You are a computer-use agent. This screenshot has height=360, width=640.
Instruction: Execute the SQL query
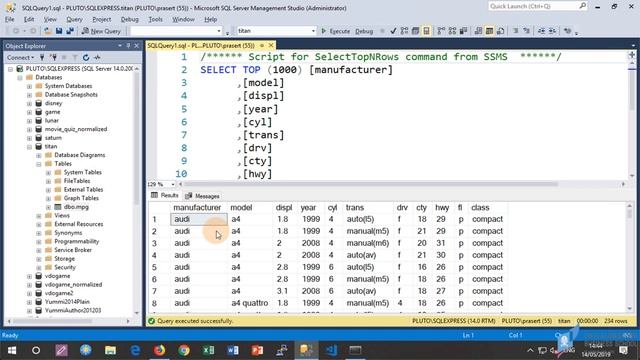tap(335, 31)
